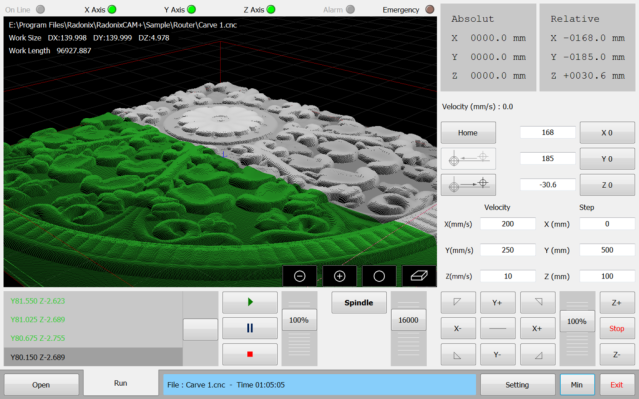
Task: Start program with green play button
Action: (250, 302)
